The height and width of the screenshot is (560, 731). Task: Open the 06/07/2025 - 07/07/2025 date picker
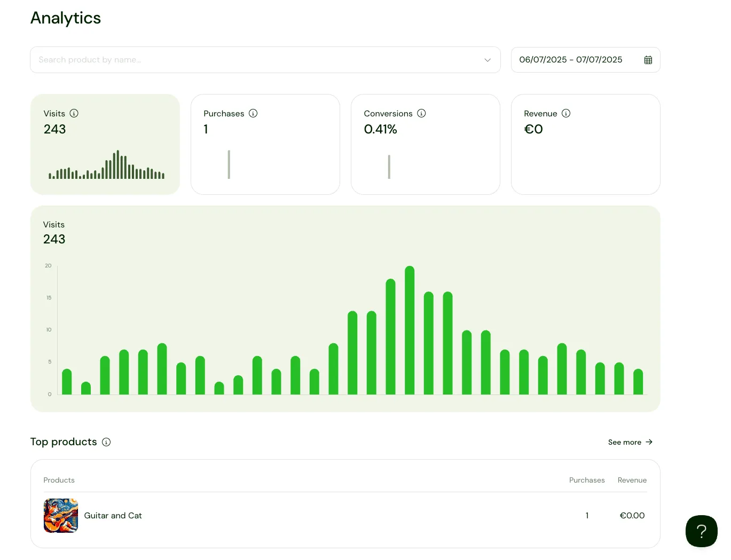tap(586, 60)
